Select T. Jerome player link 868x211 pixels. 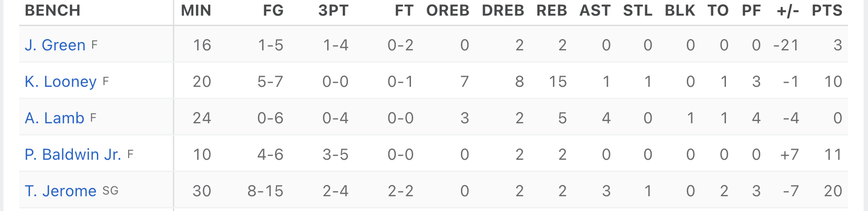coord(61,191)
